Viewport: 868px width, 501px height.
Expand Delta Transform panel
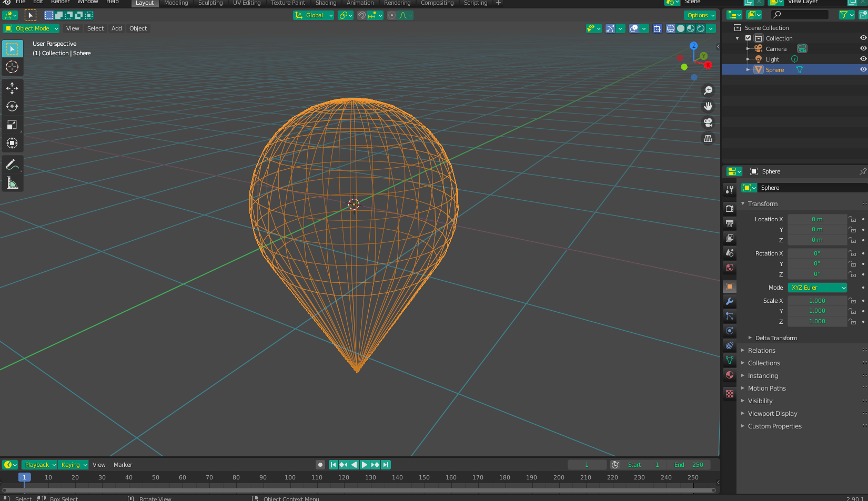point(775,338)
